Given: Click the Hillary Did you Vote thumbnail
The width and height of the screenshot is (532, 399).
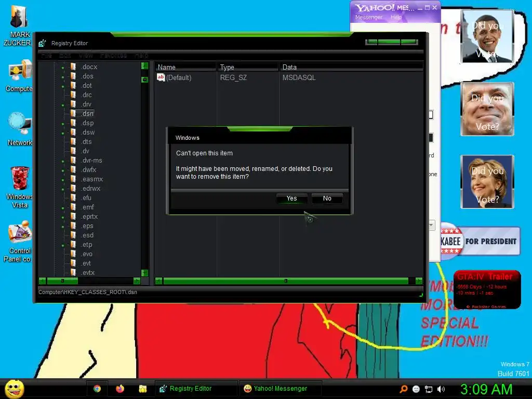Looking at the screenshot, I should click(x=487, y=181).
